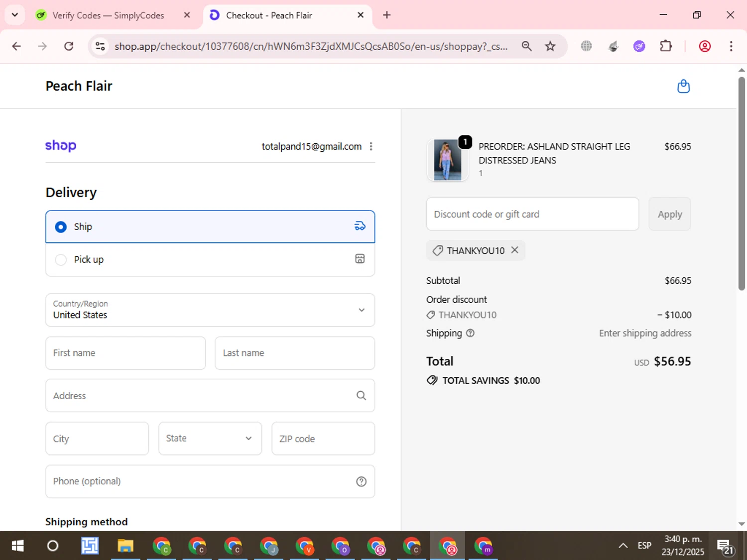Show phone number help tooltip icon
The image size is (747, 560).
(x=362, y=481)
